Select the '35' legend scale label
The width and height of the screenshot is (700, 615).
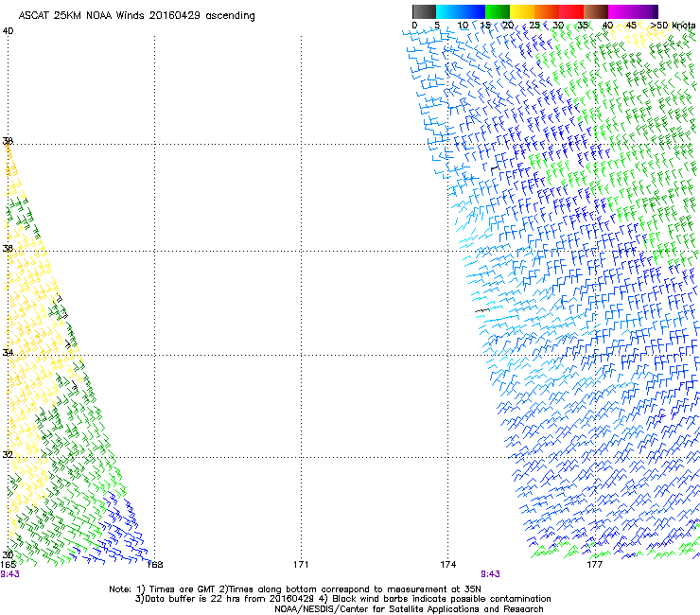[x=583, y=26]
